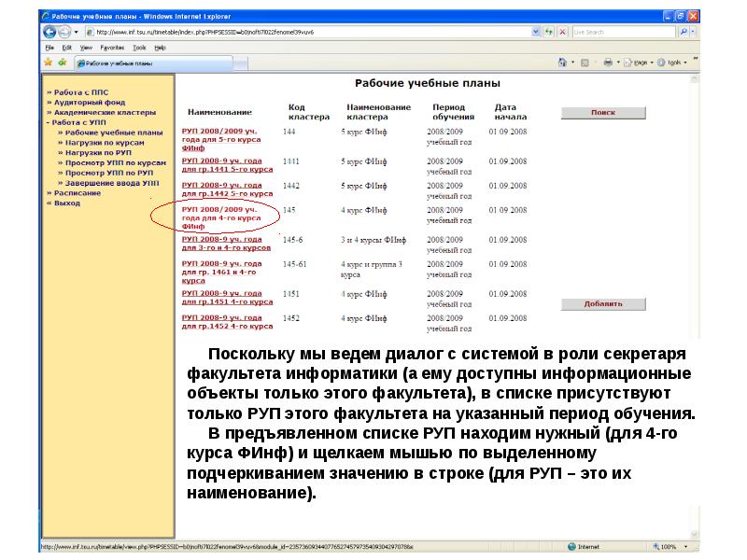Click the Home icon in command bar
Image resolution: width=747 pixels, height=560 pixels.
tap(563, 63)
